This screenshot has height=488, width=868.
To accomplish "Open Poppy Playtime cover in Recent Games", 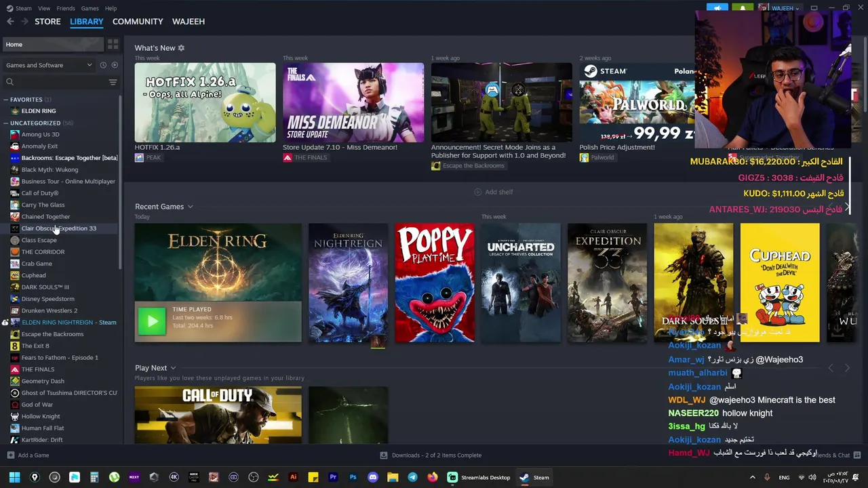I will [435, 283].
